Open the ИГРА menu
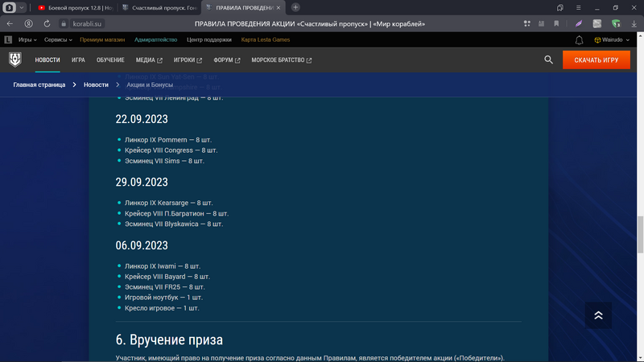This screenshot has width=644, height=362. coord(78,60)
